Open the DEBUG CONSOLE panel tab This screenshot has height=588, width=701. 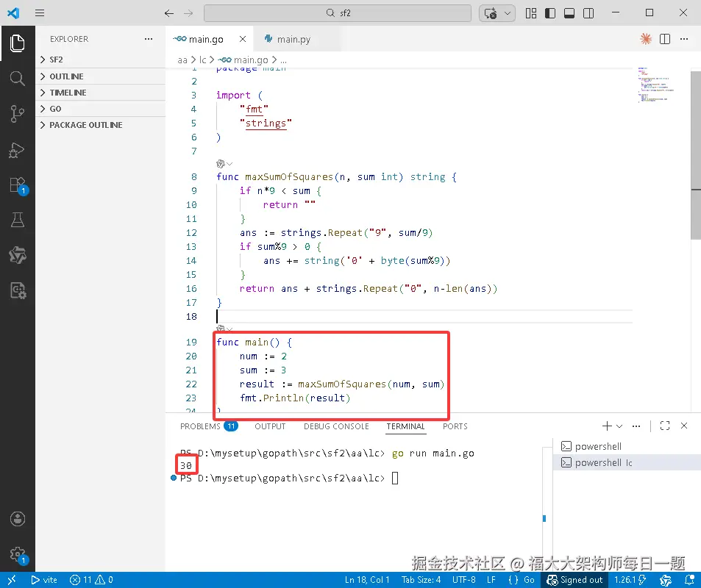pos(336,426)
